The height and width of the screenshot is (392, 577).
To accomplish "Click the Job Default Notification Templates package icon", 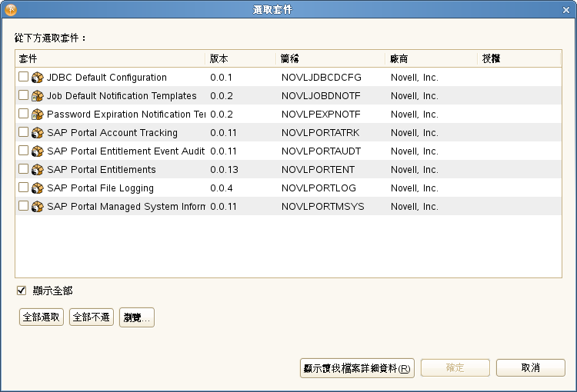I will (x=37, y=96).
